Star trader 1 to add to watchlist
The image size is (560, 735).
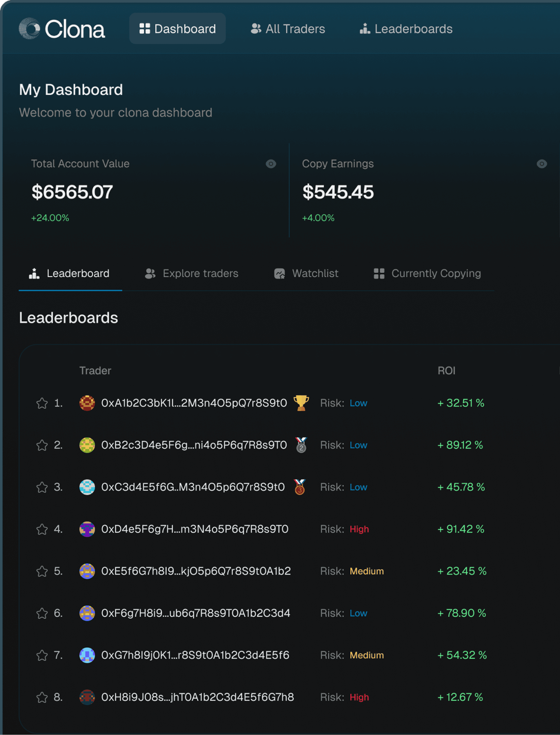pyautogui.click(x=42, y=403)
